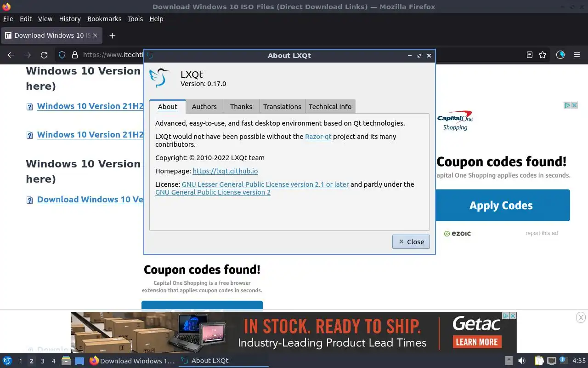
Task: Click the Version: 0.17.0 text
Action: coord(203,84)
